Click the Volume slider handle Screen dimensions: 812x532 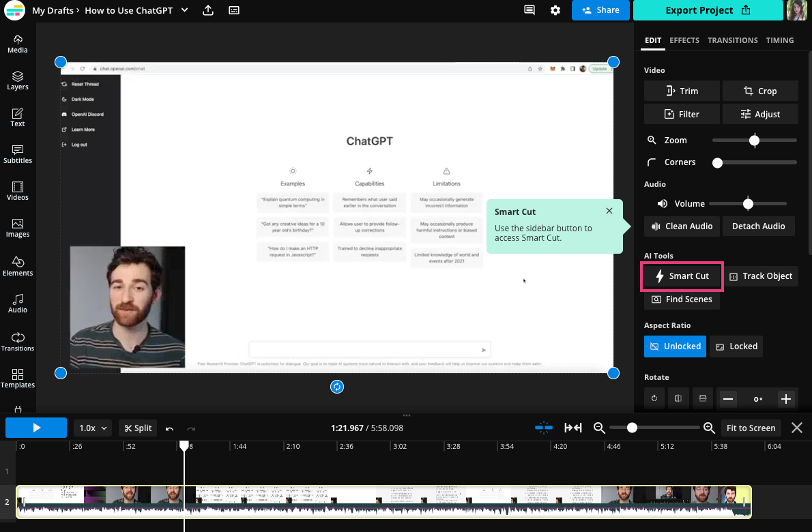[748, 204]
